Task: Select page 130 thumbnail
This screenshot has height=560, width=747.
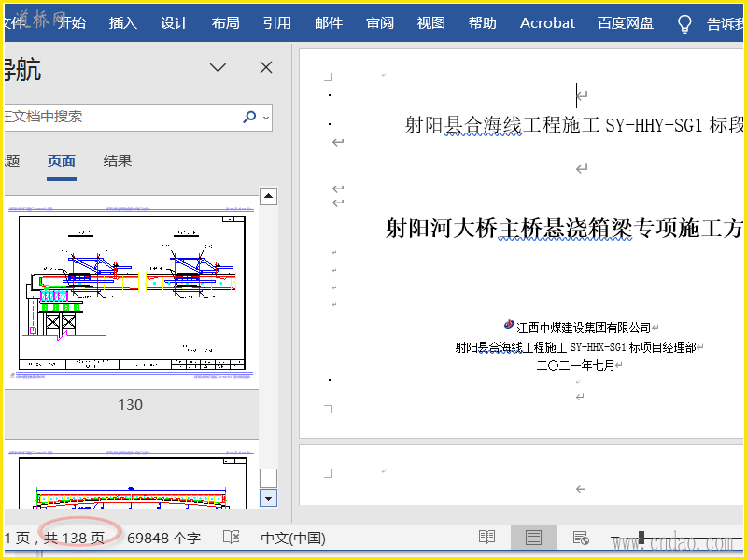Action: 132,292
